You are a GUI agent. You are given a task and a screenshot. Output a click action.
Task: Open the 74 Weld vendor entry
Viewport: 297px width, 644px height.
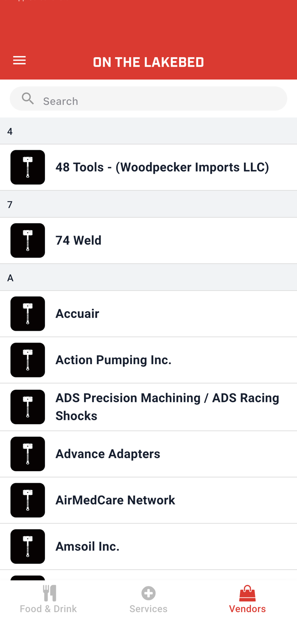[x=78, y=240]
